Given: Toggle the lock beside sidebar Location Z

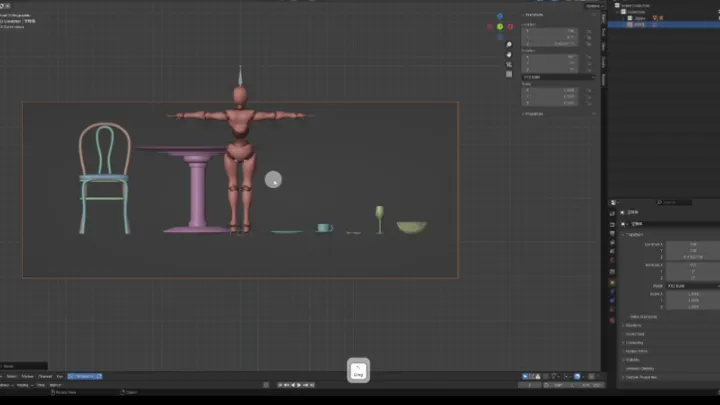Looking at the screenshot, I should tap(588, 44).
